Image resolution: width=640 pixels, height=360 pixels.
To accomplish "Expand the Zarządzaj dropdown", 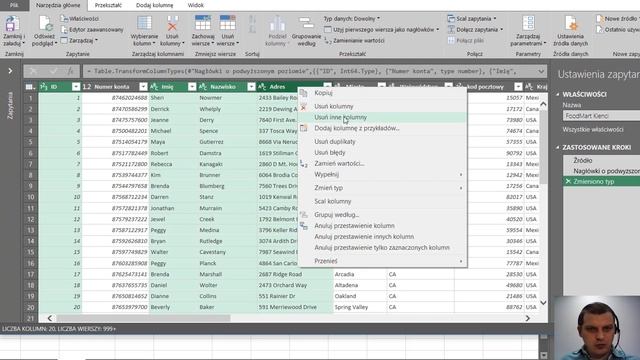I will point(79,40).
